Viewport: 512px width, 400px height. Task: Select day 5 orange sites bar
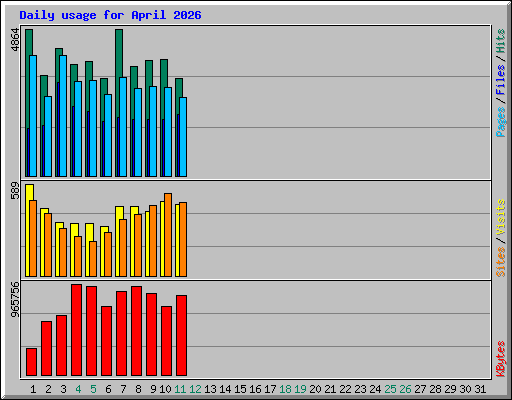tap(93, 259)
